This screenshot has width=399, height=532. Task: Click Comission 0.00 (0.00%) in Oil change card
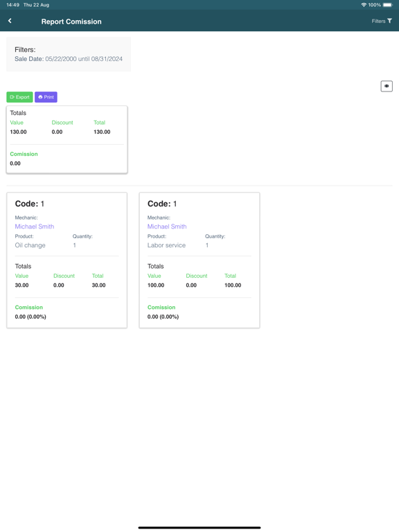coord(30,317)
